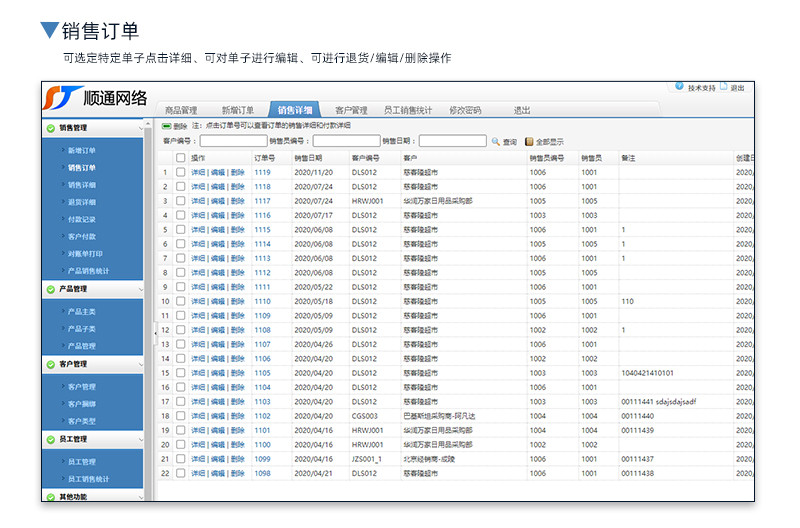Viewport: 800px width, 528px height.
Task: Sort by the 销售员编号 column header
Action: tap(546, 158)
